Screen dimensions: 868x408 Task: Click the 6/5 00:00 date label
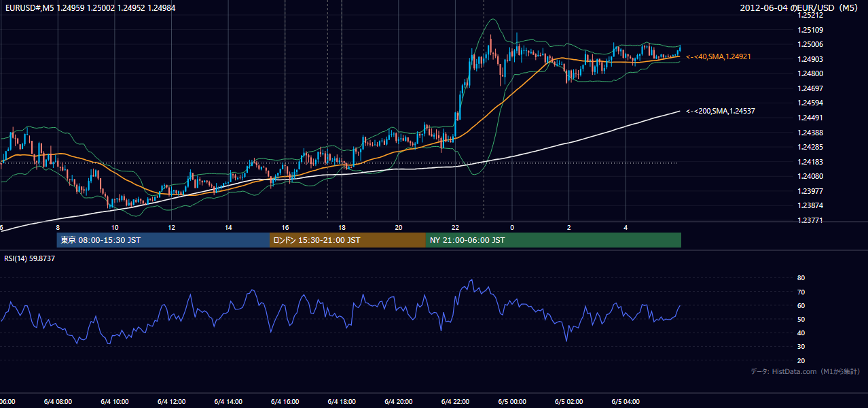pos(512,401)
